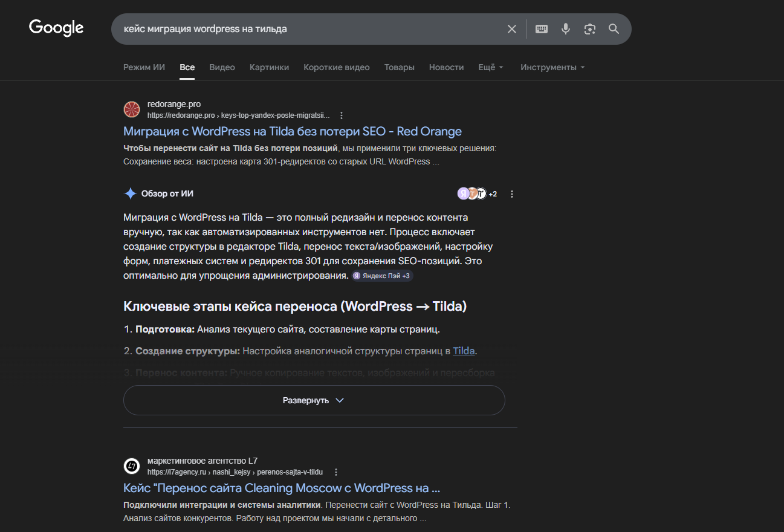Expand AI overview with Развернуть button

tap(314, 400)
